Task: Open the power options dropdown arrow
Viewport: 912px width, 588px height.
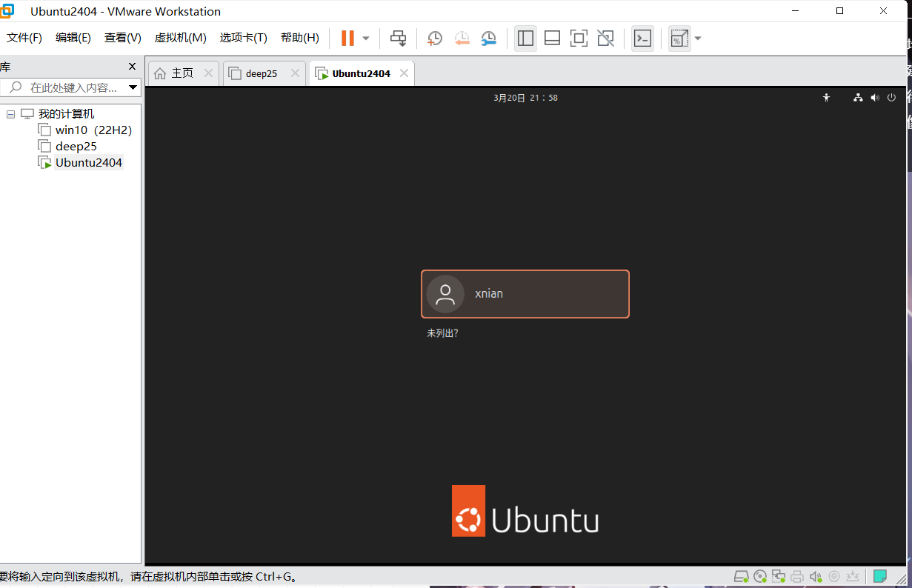Action: (366, 39)
